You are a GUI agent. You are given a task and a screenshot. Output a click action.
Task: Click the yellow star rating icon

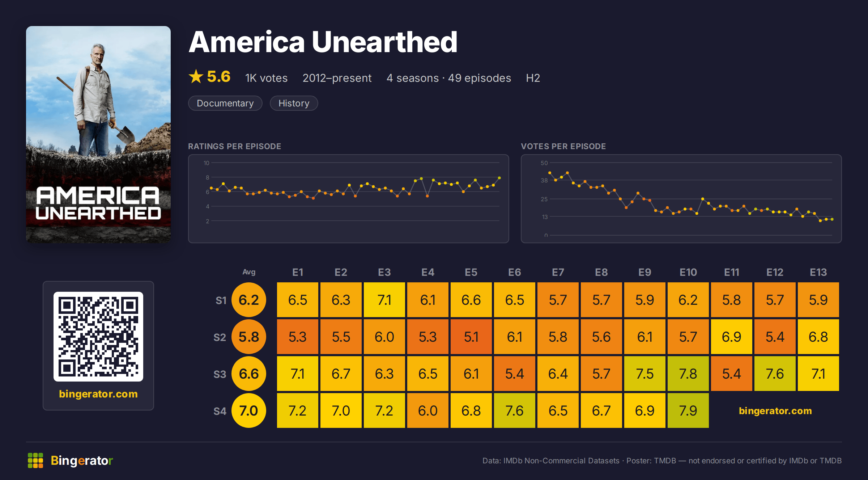(x=196, y=77)
